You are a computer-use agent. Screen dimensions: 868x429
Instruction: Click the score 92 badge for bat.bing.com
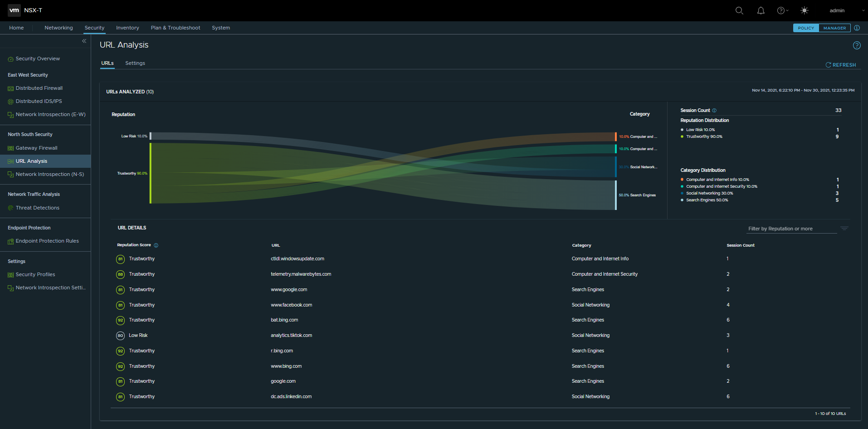click(120, 320)
